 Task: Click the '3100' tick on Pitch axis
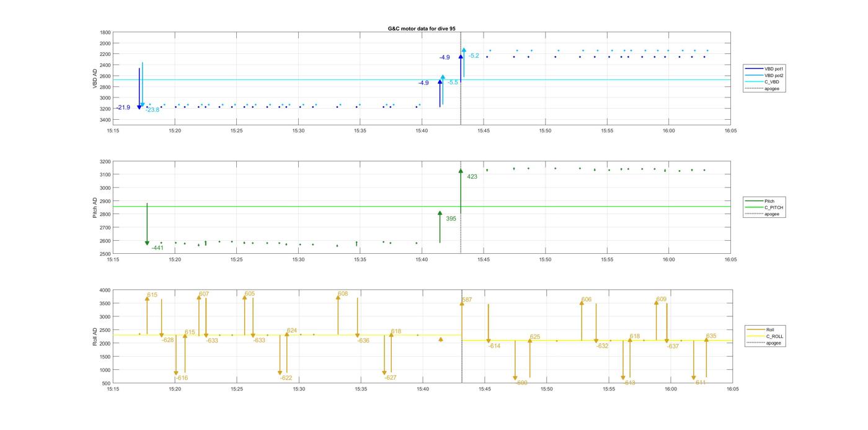(105, 175)
